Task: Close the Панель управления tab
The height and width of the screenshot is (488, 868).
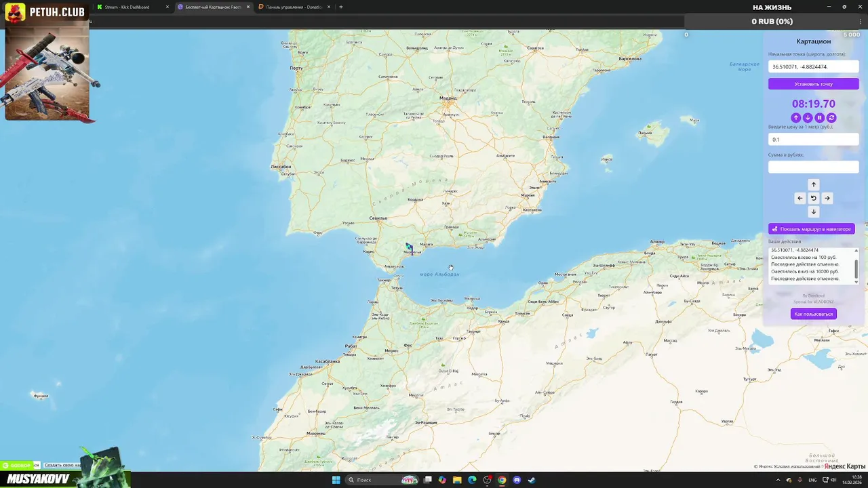Action: 329,7
